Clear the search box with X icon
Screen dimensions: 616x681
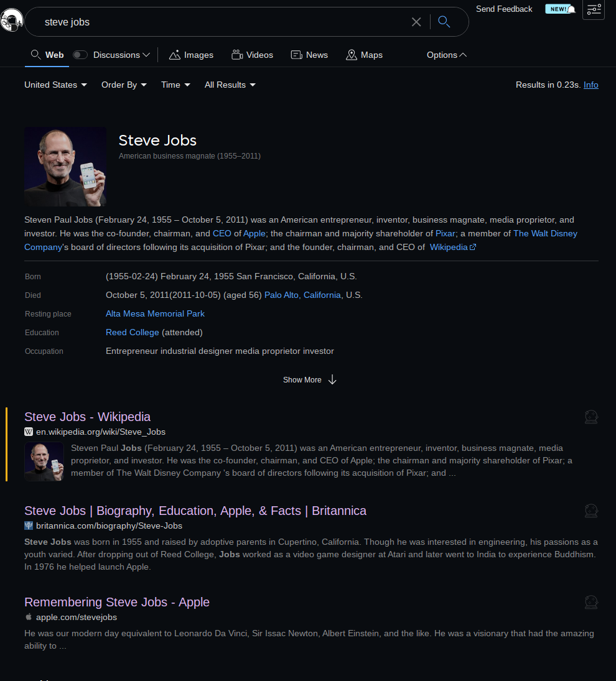click(x=416, y=22)
